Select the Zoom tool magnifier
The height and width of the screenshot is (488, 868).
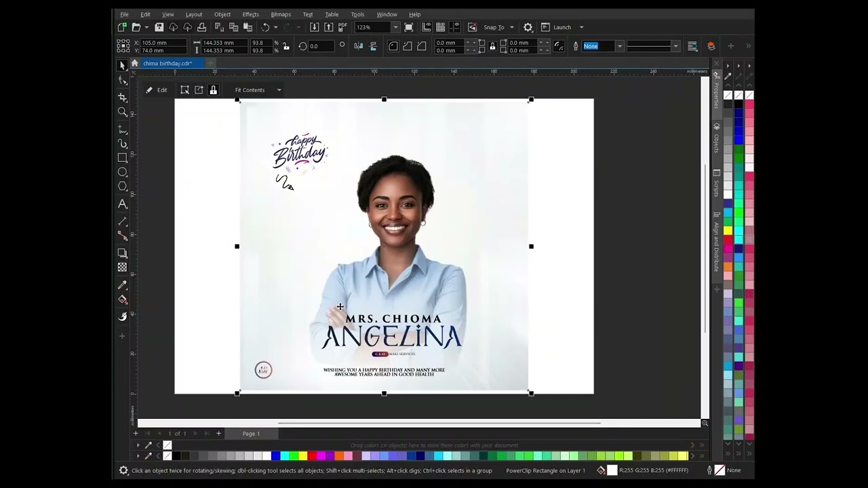(x=122, y=112)
